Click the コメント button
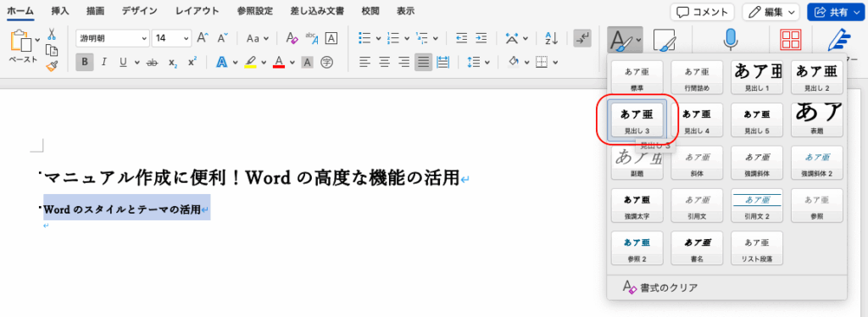 [702, 12]
